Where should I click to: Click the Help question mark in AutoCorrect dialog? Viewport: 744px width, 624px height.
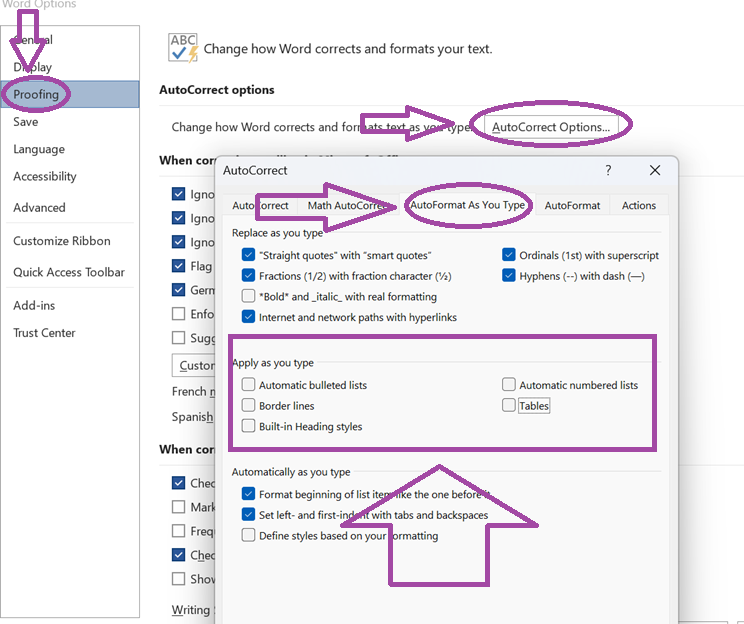tap(608, 170)
